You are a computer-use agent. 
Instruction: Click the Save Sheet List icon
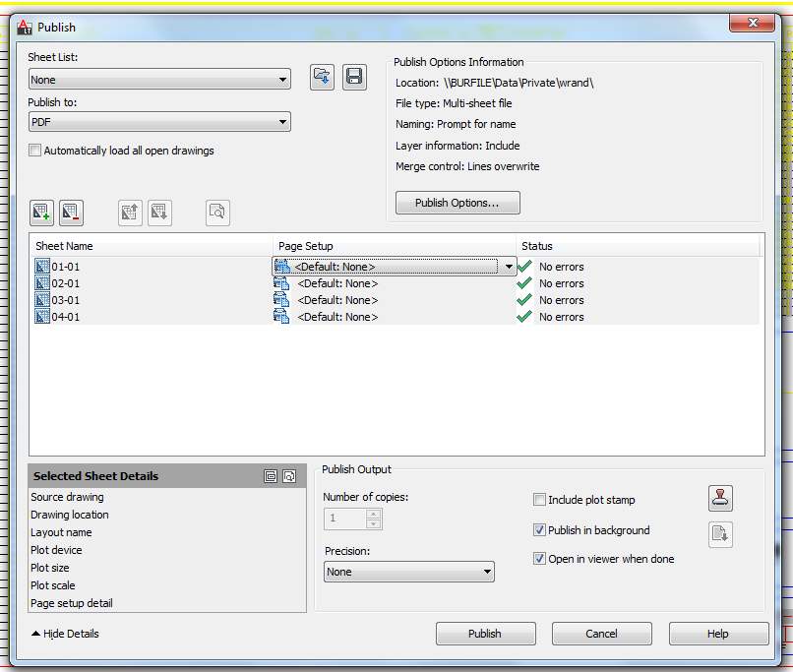354,77
